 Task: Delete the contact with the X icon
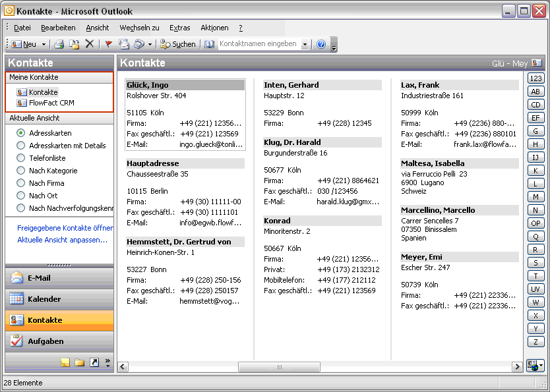[x=90, y=43]
